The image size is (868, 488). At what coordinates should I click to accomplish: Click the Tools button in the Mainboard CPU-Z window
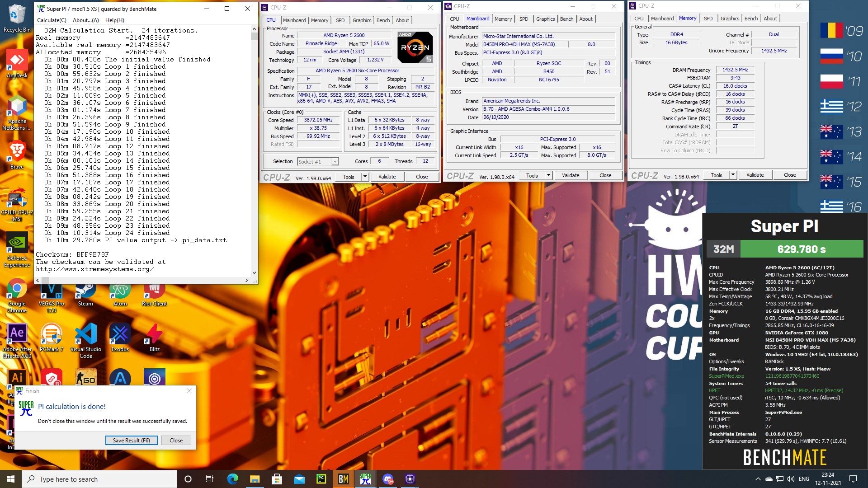(x=532, y=175)
